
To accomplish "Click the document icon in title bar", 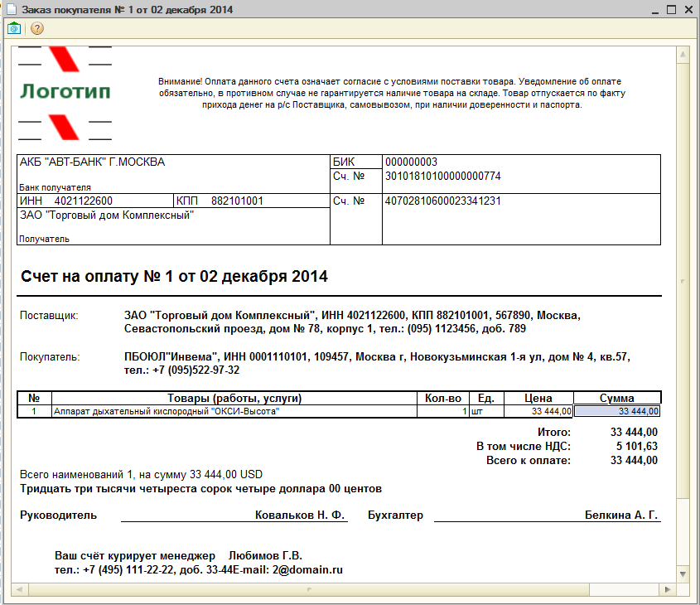I will (11, 9).
